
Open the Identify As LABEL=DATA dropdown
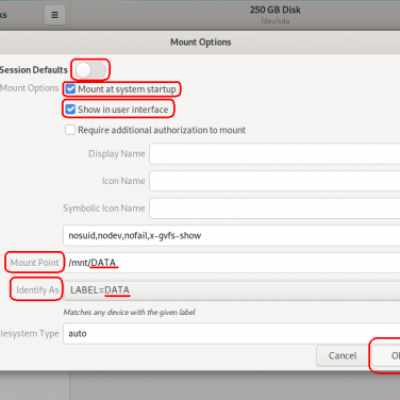tap(232, 290)
